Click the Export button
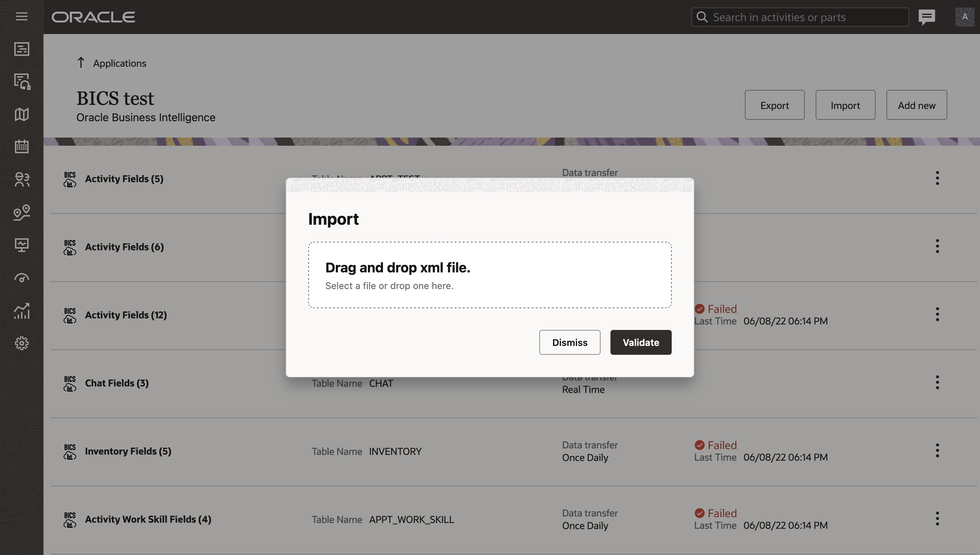This screenshot has width=980, height=555. click(x=774, y=105)
